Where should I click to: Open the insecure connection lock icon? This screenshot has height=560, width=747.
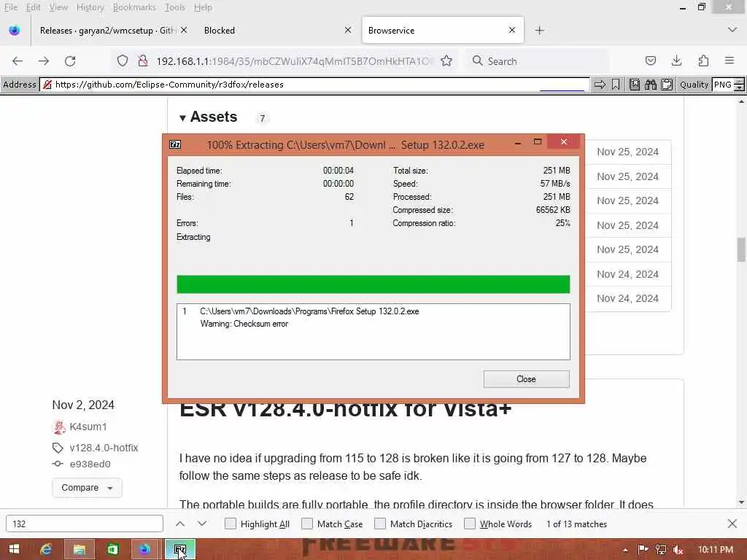(x=142, y=61)
